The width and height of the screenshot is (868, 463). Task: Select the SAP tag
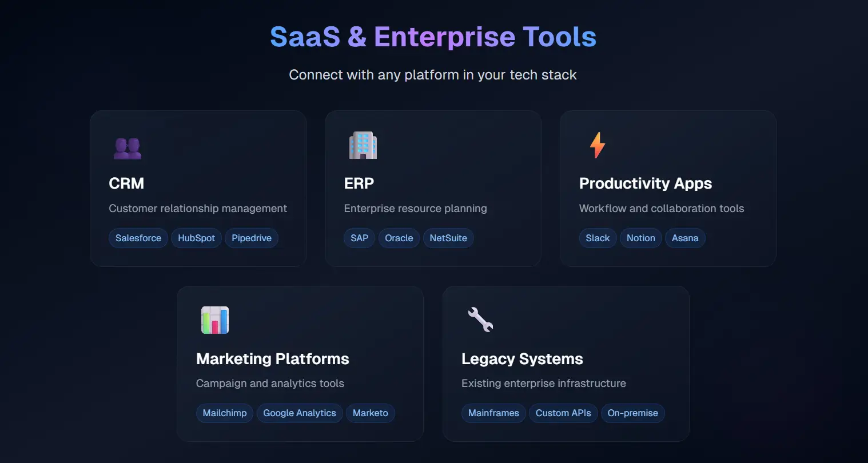tap(360, 238)
